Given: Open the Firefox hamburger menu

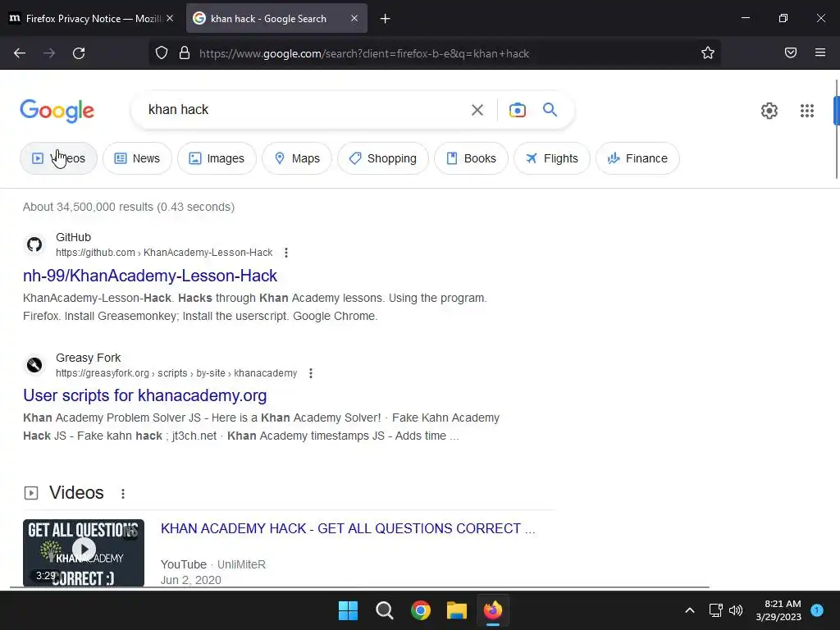Looking at the screenshot, I should point(820,53).
